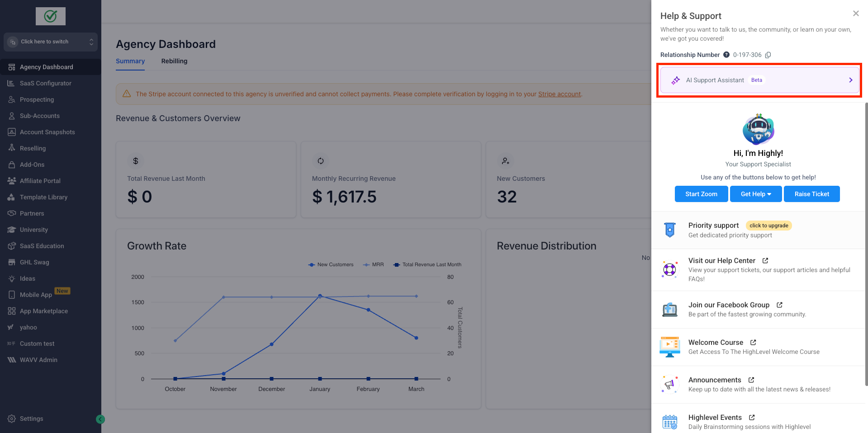This screenshot has height=433, width=868.
Task: Open the App Marketplace sidebar icon
Action: [x=12, y=311]
